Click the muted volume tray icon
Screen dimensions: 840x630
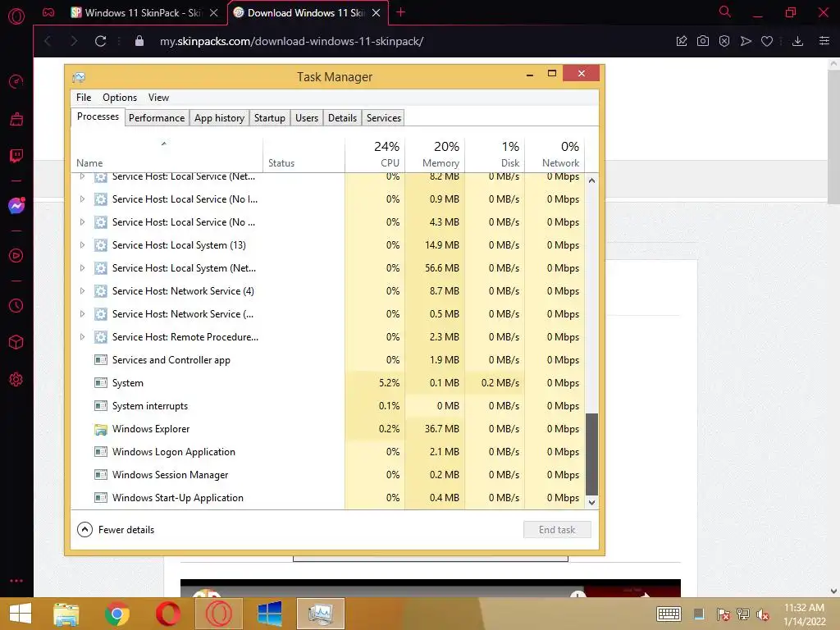763,614
